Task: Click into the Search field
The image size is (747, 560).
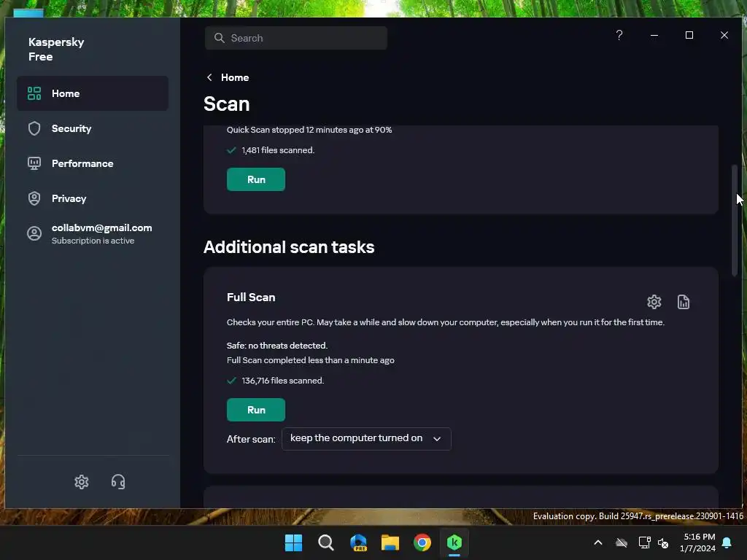Action: click(x=296, y=38)
